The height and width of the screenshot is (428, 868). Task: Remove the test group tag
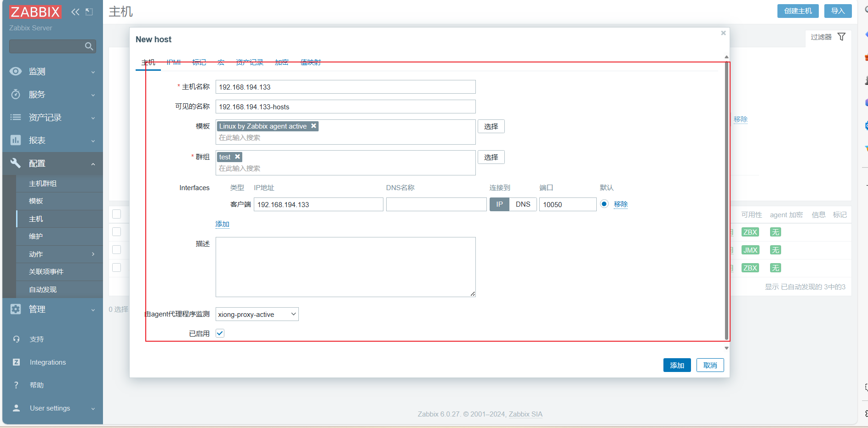point(237,157)
